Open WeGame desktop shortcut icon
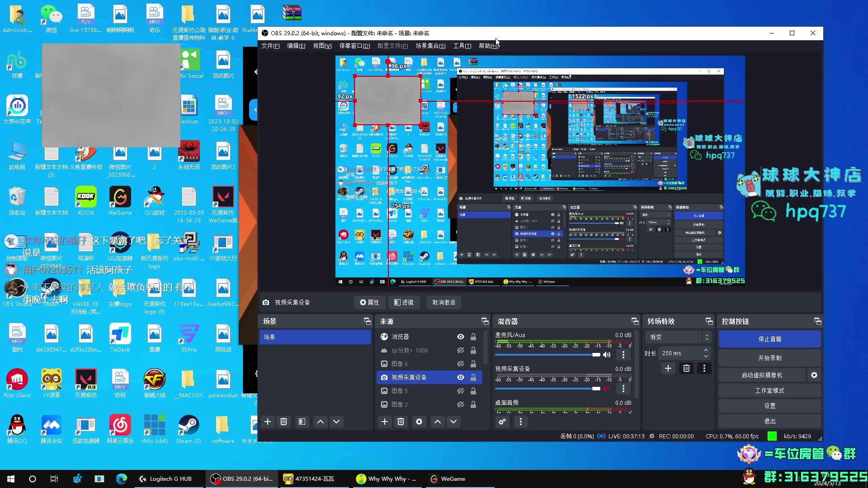The image size is (868, 488). (x=120, y=201)
